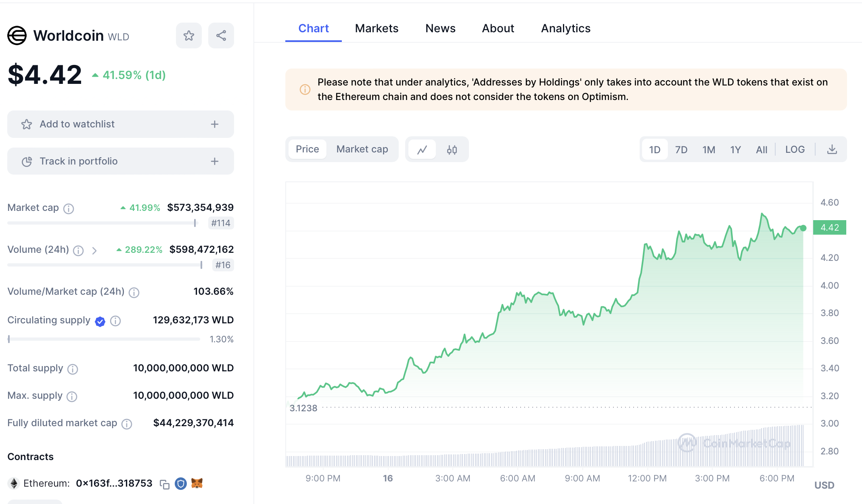Toggle the LOG scale option
The image size is (862, 504).
point(795,150)
